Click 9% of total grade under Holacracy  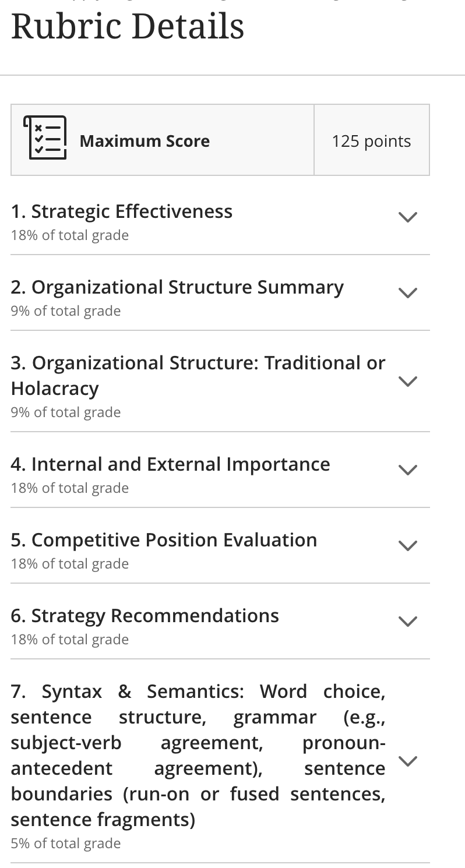66,412
